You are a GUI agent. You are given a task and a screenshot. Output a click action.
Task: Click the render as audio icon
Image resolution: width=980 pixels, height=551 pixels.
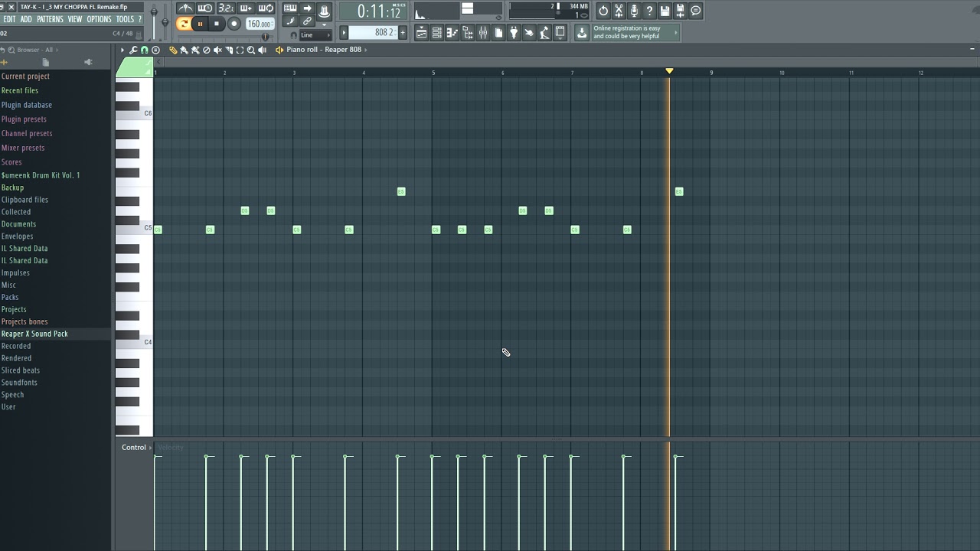click(x=680, y=11)
